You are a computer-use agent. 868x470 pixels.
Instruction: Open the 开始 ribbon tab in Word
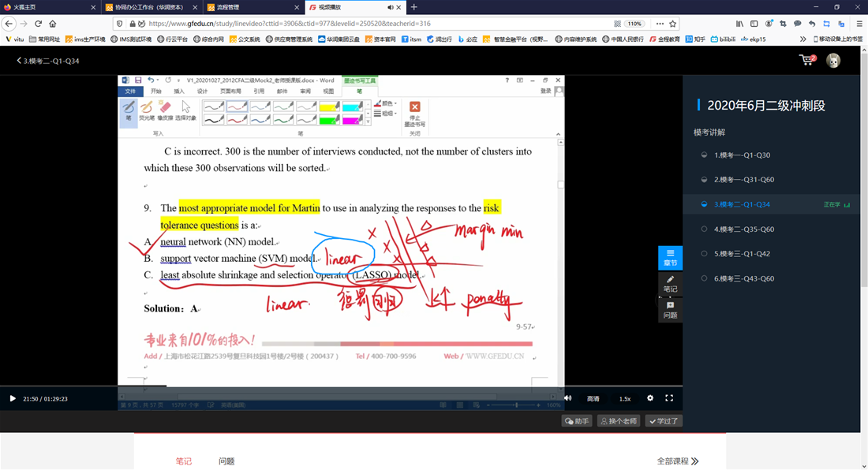click(x=156, y=91)
